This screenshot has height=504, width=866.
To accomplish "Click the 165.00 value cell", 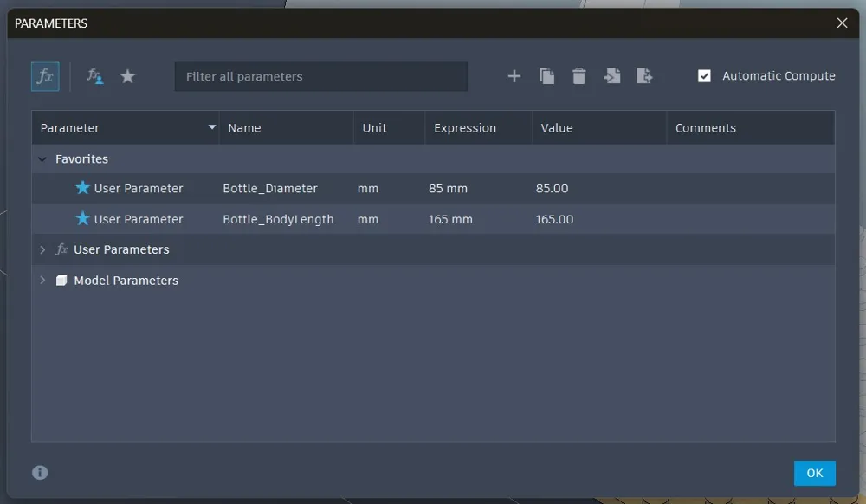I will [554, 219].
